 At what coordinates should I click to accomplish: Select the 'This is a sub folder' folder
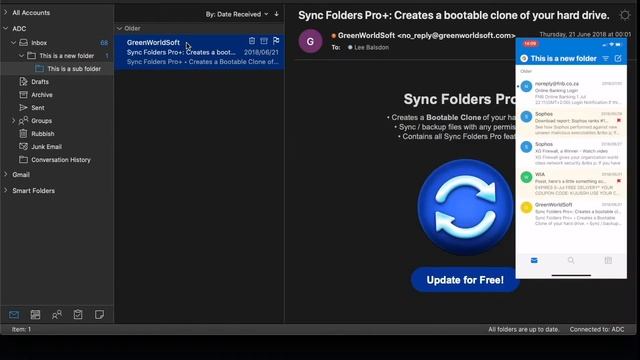57,69
